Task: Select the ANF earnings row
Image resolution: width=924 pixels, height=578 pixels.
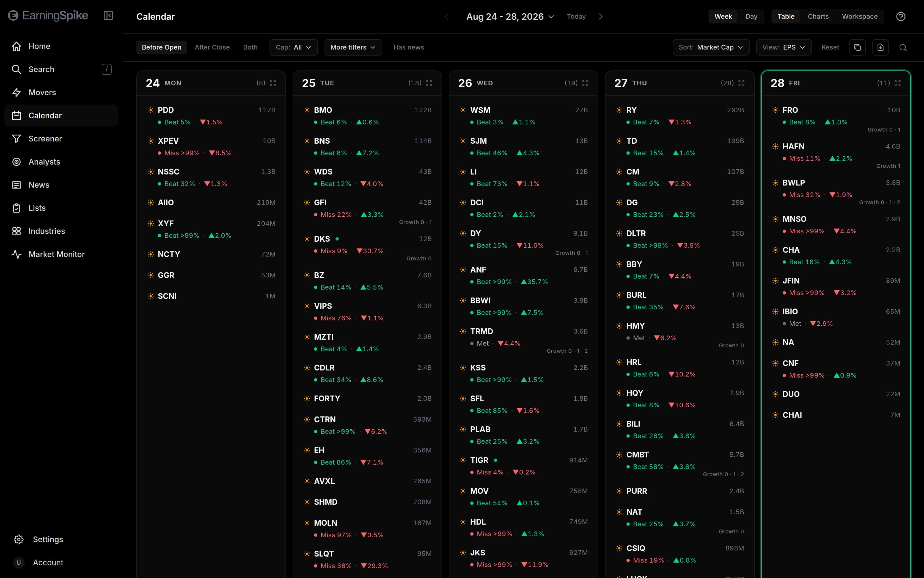Action: pos(524,276)
